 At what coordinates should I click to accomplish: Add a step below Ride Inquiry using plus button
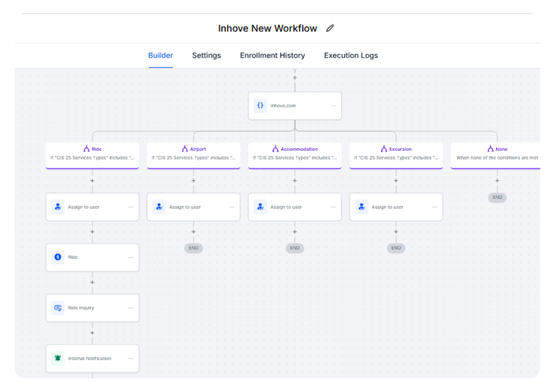pos(92,333)
